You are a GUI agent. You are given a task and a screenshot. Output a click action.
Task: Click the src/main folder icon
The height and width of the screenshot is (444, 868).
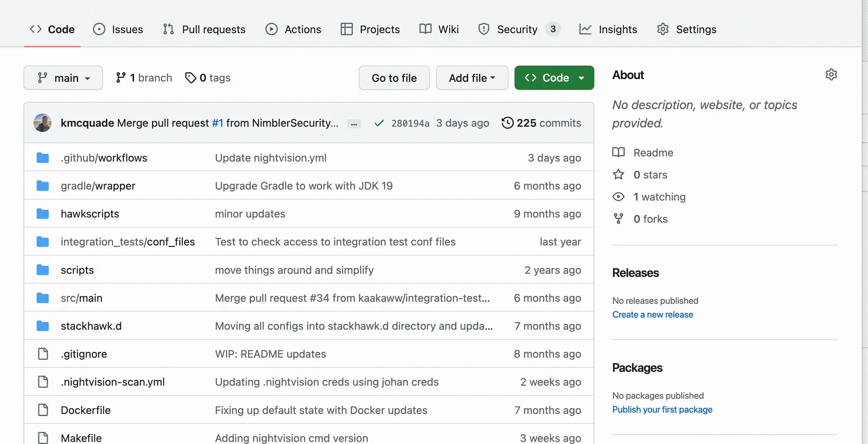43,298
